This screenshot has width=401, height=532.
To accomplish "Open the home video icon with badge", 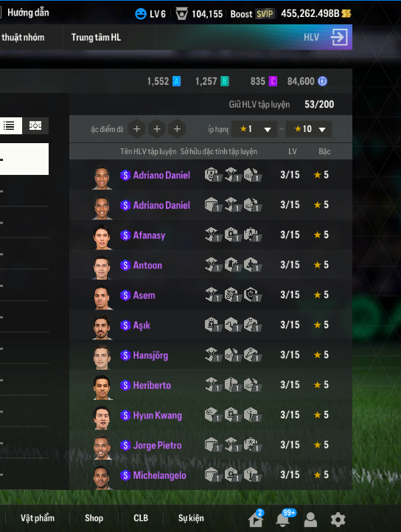I will click(256, 519).
